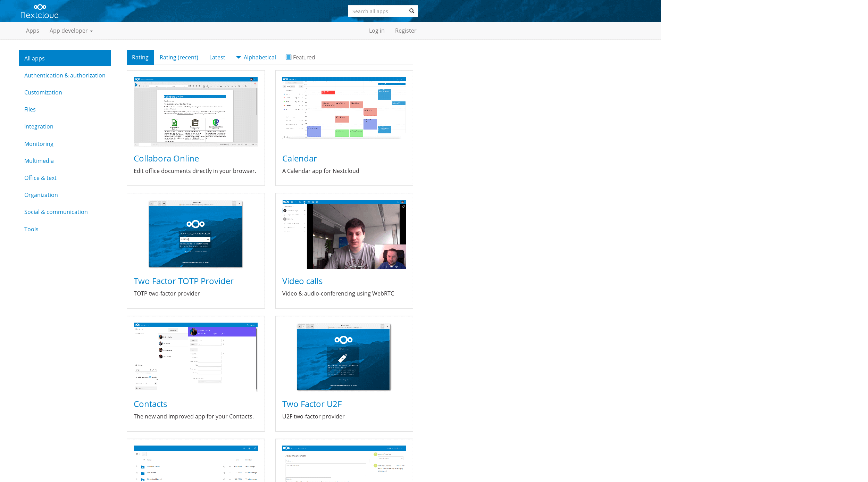Toggle the Featured filter checkbox
Viewport: 868px width, 482px height.
[x=288, y=57]
